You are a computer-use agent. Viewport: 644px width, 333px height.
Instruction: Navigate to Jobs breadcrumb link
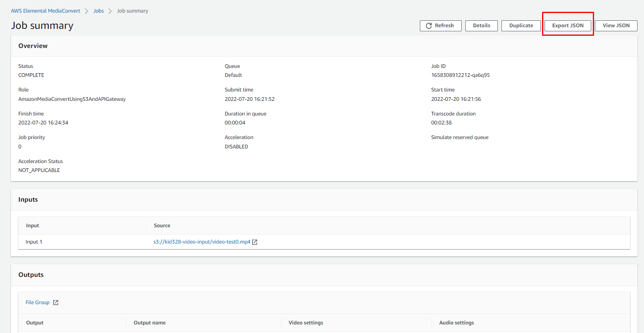[x=99, y=11]
